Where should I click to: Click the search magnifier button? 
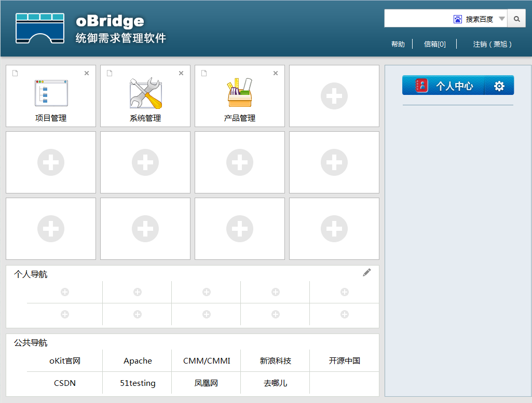pos(516,19)
